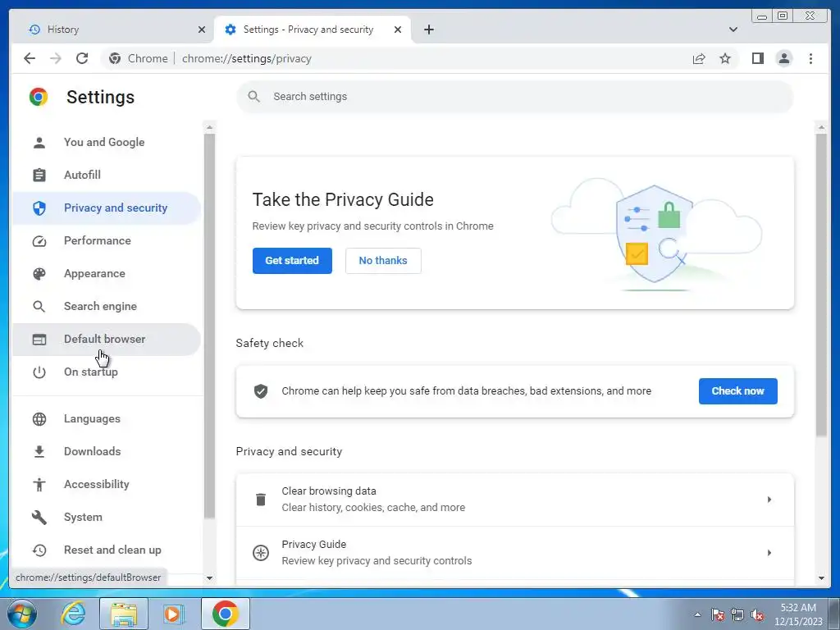Viewport: 840px width, 630px height.
Task: Run safety check with Check now
Action: tap(737, 391)
